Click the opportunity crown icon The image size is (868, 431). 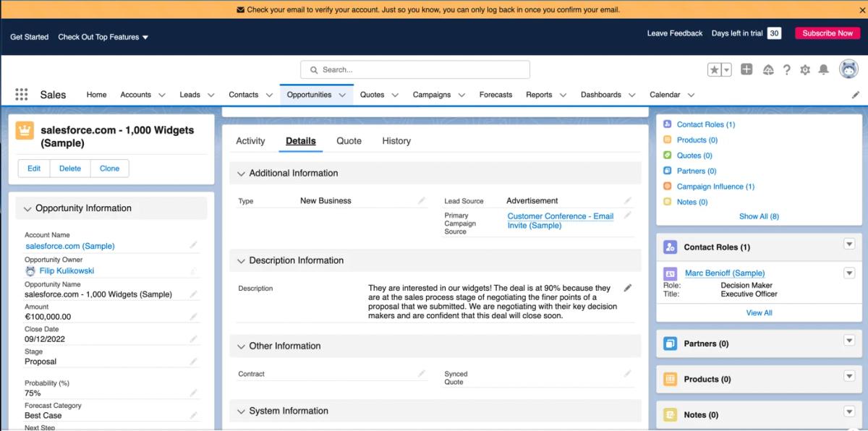tap(25, 130)
